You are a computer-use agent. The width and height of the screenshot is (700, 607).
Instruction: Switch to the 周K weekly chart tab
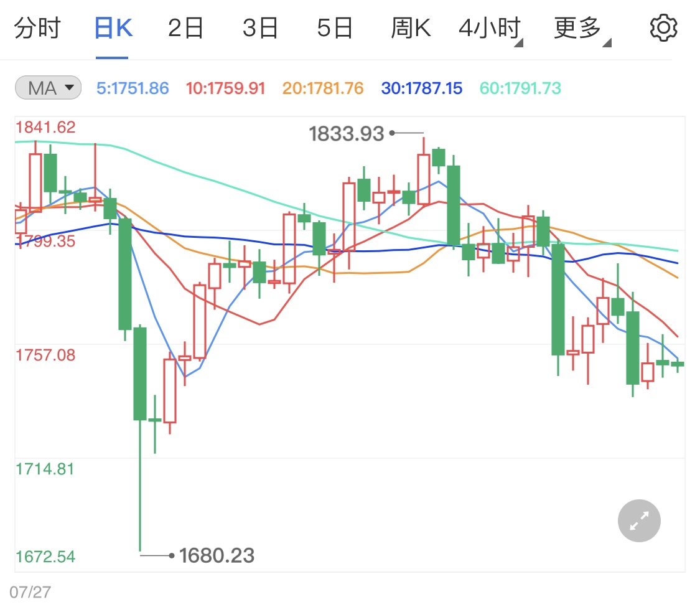tap(410, 27)
